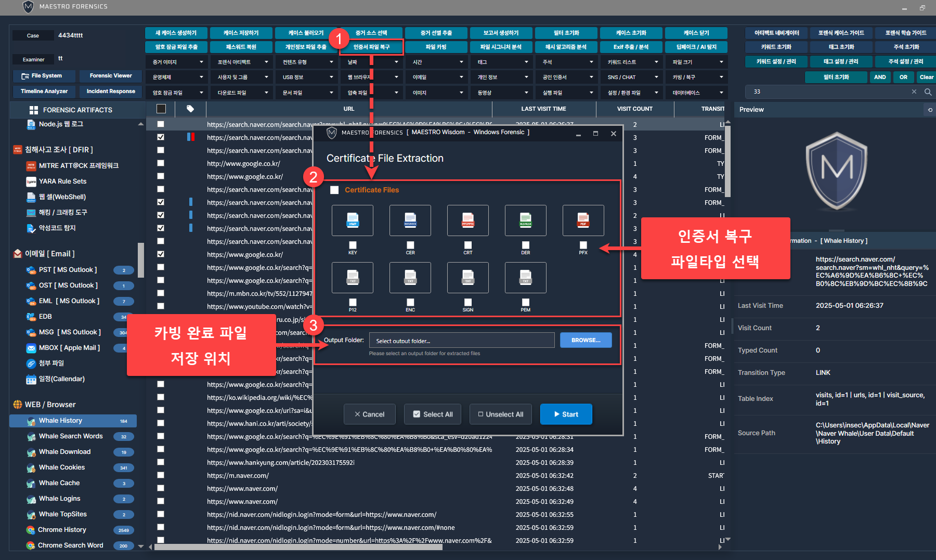This screenshot has height=560, width=936.
Task: Open Whale Cookies in the artifacts tree
Action: [62, 467]
